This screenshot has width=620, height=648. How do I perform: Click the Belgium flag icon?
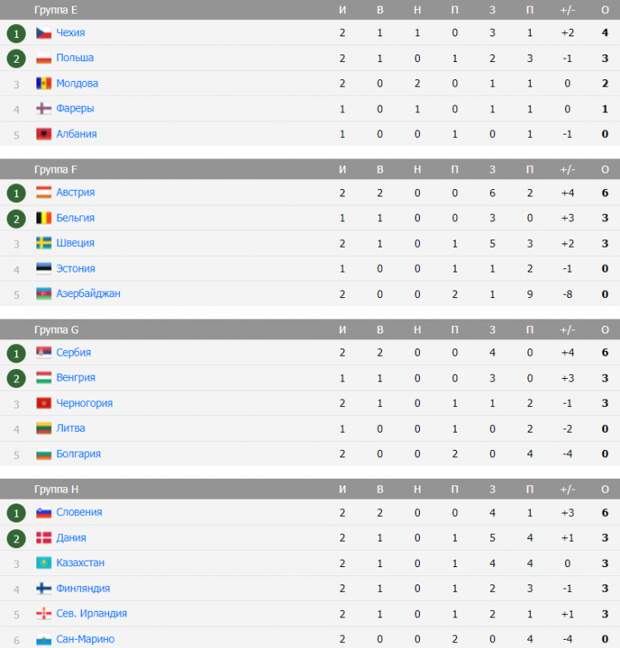click(x=44, y=218)
